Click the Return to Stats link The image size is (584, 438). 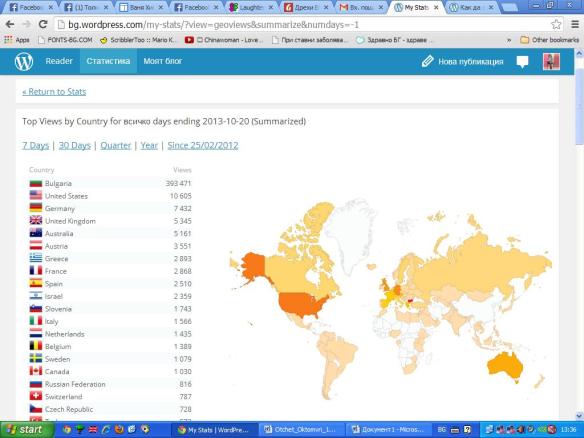54,92
